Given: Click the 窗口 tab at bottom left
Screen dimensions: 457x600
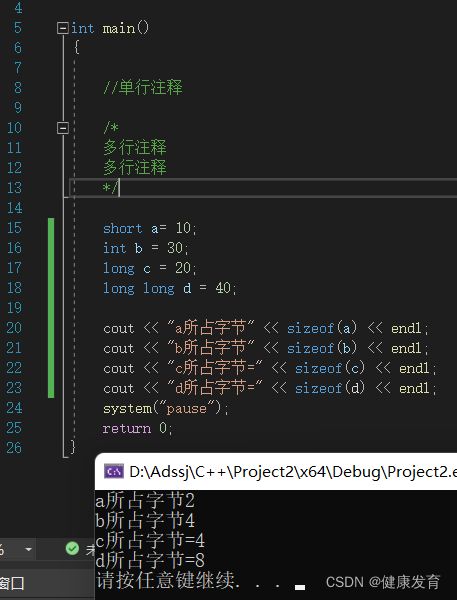Looking at the screenshot, I should tap(12, 584).
